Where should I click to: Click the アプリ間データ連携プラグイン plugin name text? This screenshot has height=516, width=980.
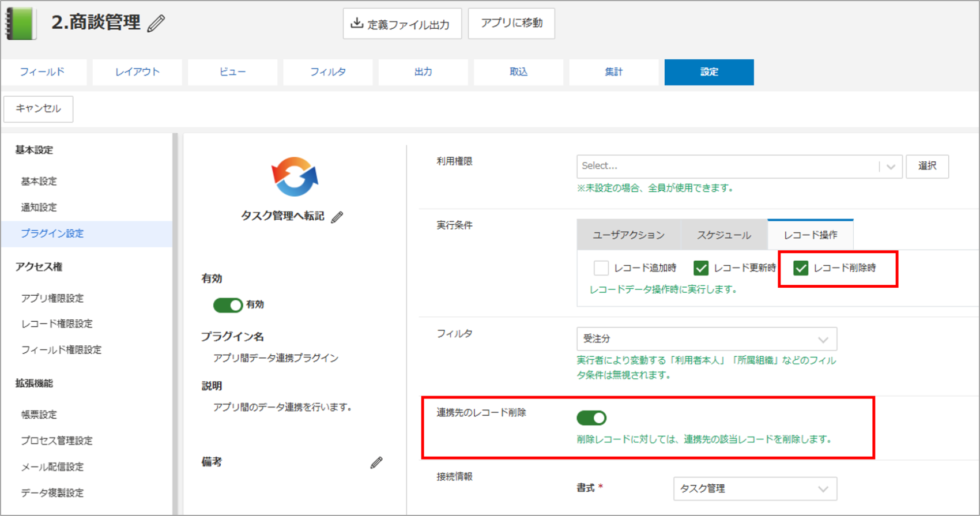(x=276, y=358)
